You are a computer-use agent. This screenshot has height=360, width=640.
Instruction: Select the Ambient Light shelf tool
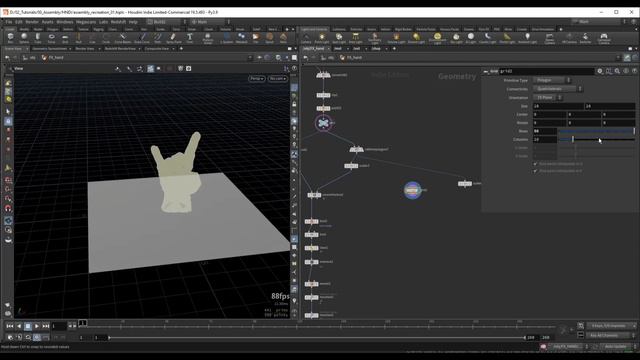(527, 38)
